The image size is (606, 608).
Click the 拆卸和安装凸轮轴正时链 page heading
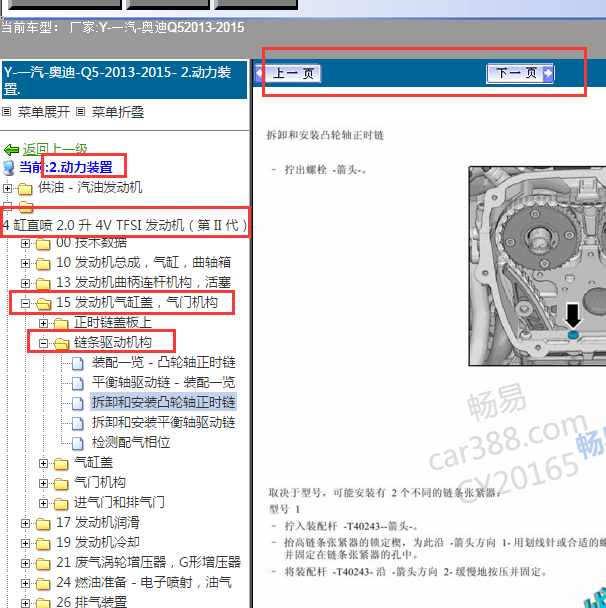(x=325, y=135)
